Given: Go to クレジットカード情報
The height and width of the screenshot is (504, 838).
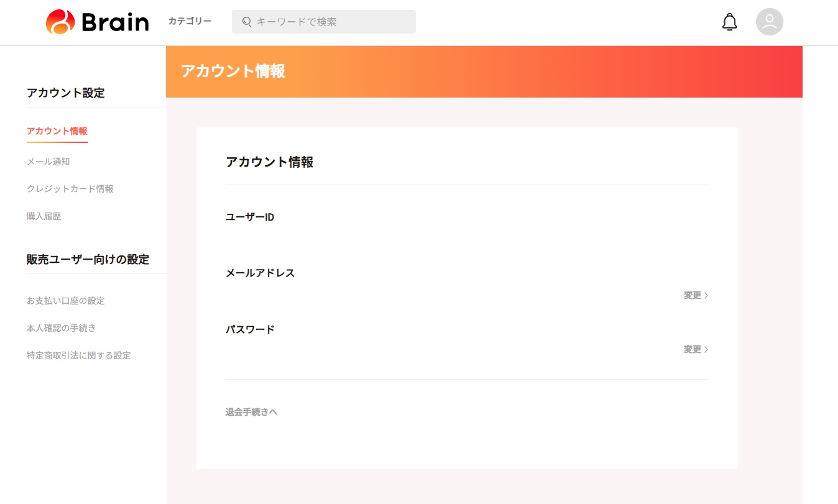Looking at the screenshot, I should point(70,189).
